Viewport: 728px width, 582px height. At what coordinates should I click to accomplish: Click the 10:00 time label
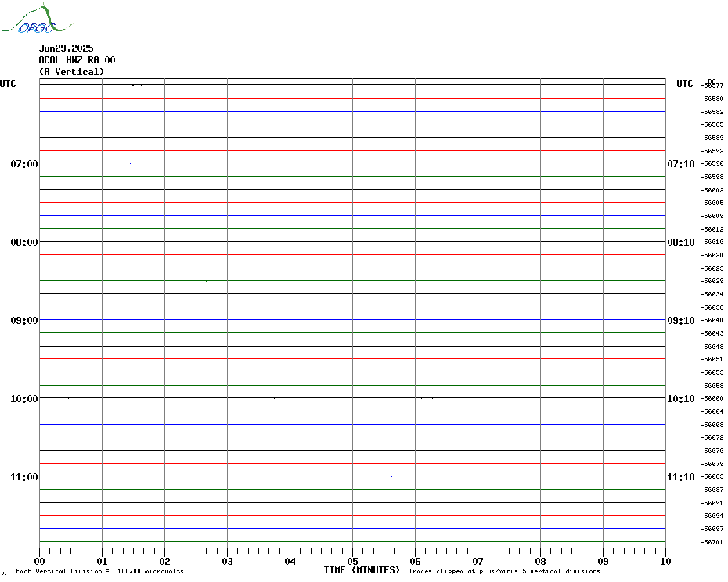click(24, 399)
